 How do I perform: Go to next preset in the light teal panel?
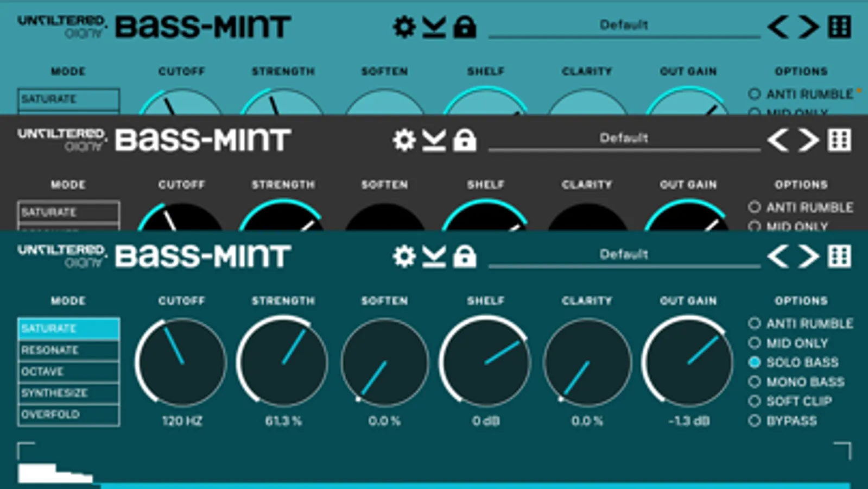click(x=808, y=26)
